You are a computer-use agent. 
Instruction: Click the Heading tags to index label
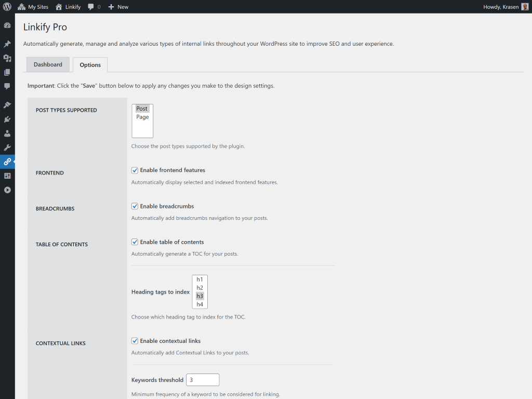[x=161, y=292]
